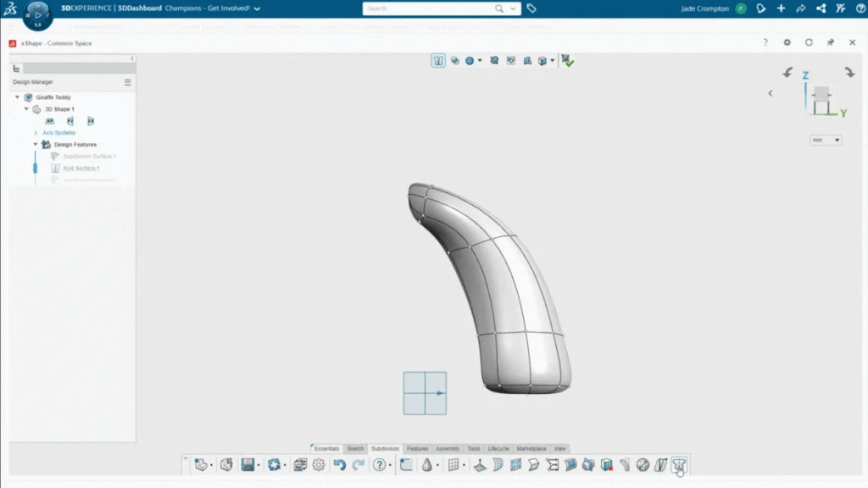Viewport: 868px width, 488px height.
Task: Click the Undo arrow in the toolbar
Action: (339, 464)
